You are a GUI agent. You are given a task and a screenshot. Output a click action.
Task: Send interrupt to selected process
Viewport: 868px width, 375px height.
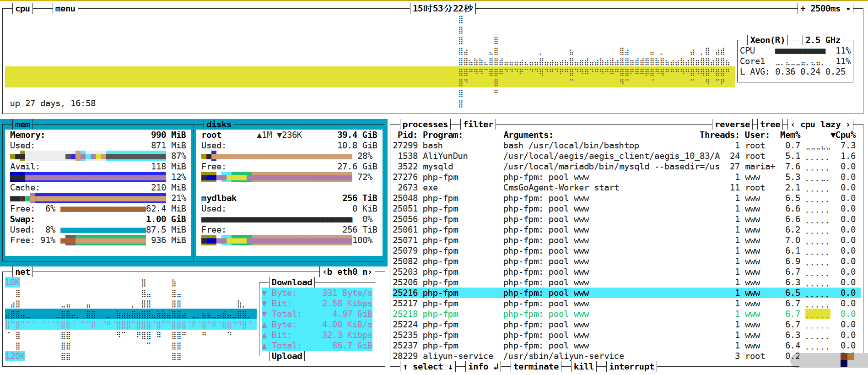coord(631,367)
